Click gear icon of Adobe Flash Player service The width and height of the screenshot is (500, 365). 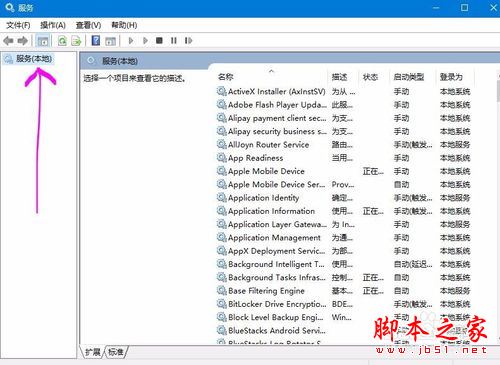pyautogui.click(x=222, y=104)
